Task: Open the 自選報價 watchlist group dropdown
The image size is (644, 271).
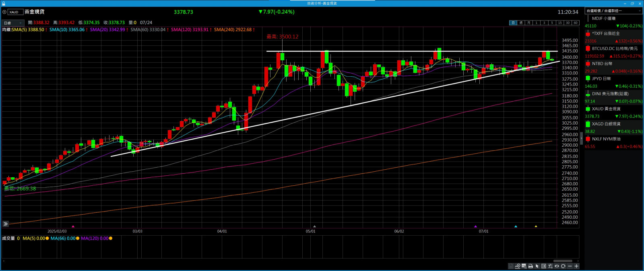Action: pos(613,11)
